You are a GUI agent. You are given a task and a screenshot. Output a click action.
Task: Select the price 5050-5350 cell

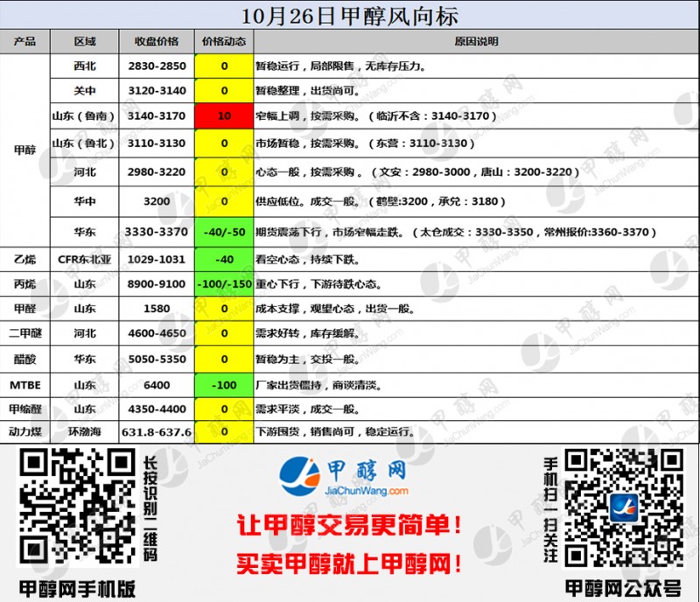(x=157, y=359)
